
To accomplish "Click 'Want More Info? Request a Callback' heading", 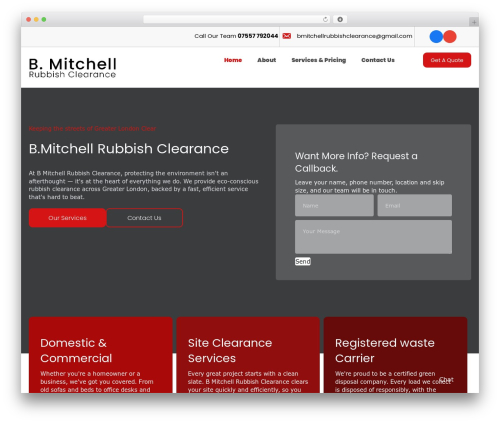I will coord(356,162).
